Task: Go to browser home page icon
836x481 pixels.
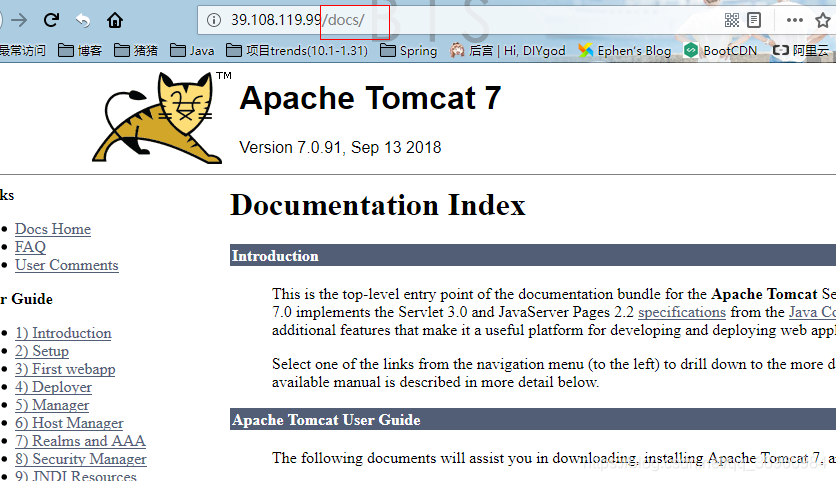Action: tap(115, 20)
